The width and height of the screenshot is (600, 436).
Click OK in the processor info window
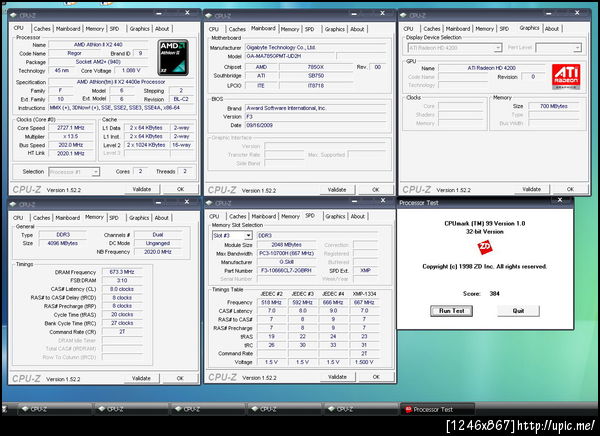[181, 189]
